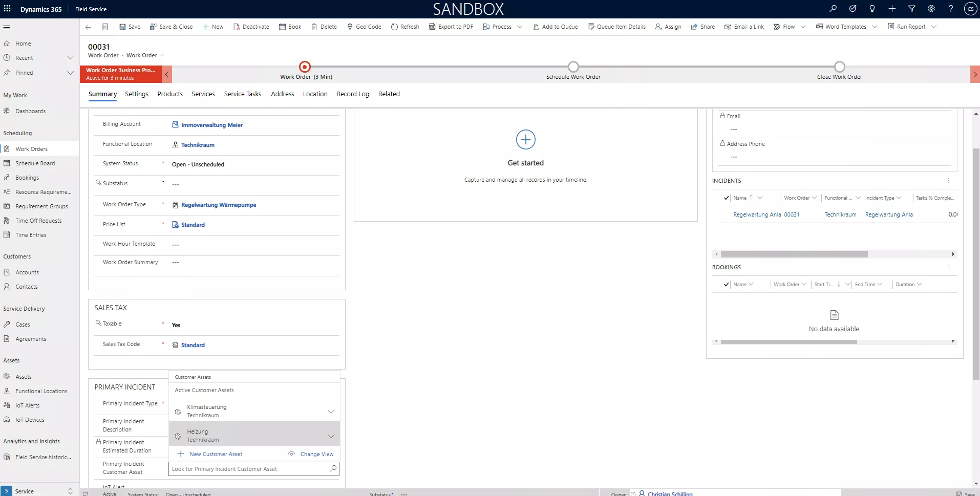The width and height of the screenshot is (980, 496).
Task: Click the Book toolbar button
Action: [x=290, y=27]
